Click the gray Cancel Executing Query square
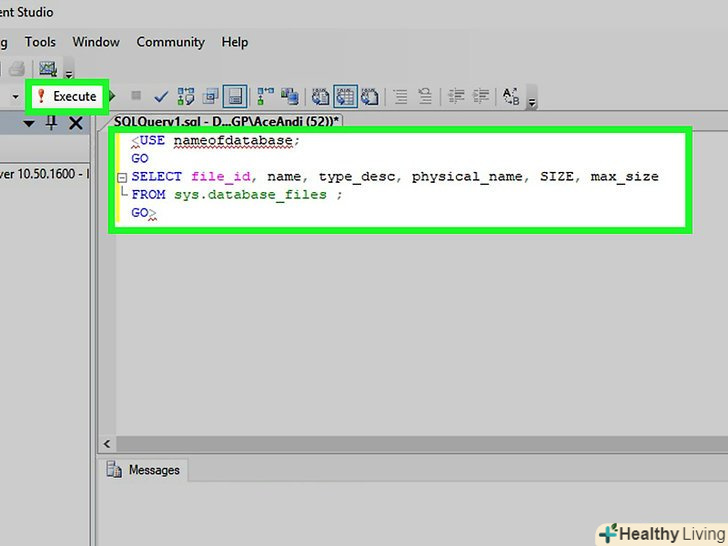This screenshot has width=728, height=546. tap(136, 95)
